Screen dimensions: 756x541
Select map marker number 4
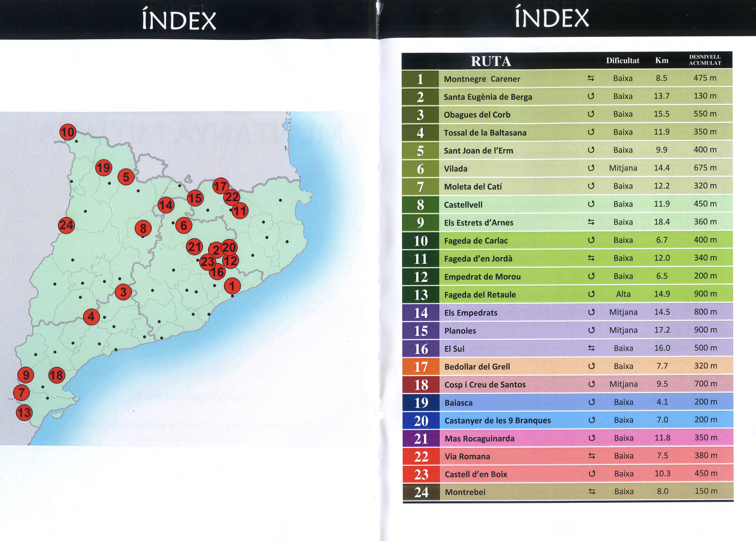click(91, 317)
